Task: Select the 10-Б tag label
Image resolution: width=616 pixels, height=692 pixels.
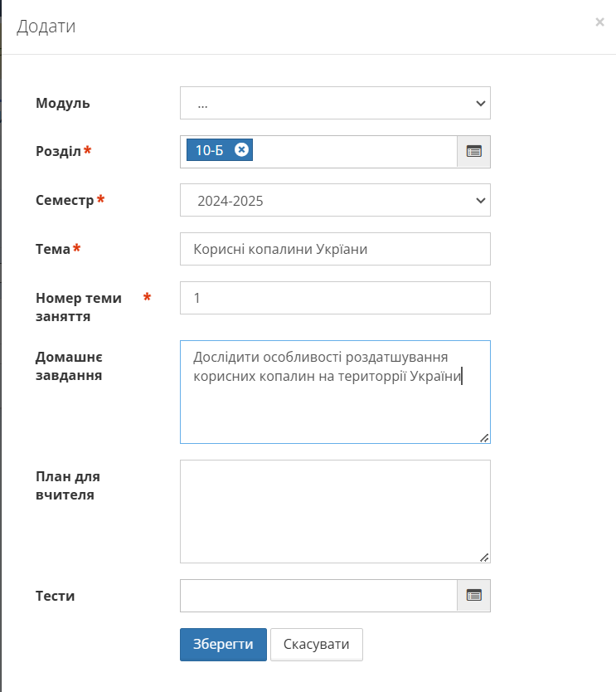Action: point(210,150)
